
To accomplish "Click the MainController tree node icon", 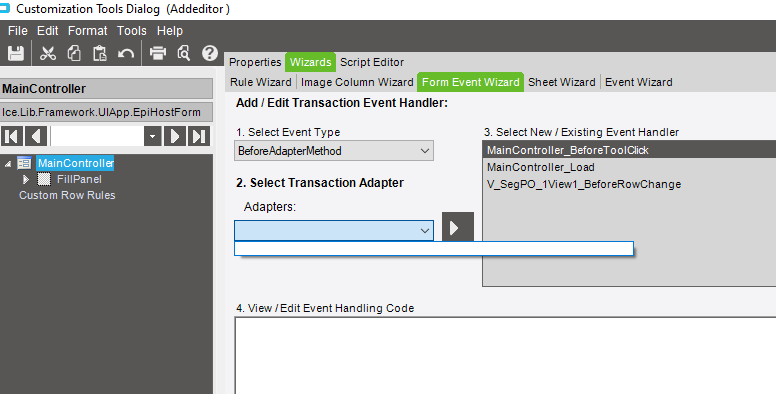I will pyautogui.click(x=24, y=163).
